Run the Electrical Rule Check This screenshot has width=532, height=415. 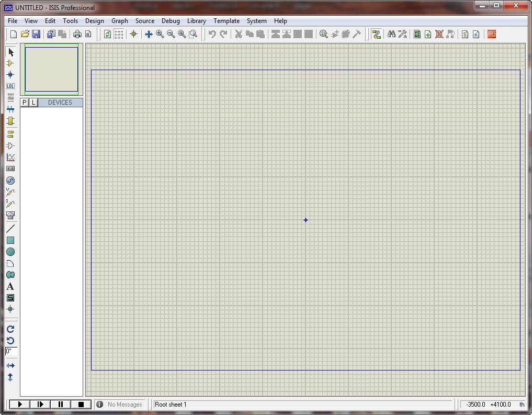coord(477,34)
